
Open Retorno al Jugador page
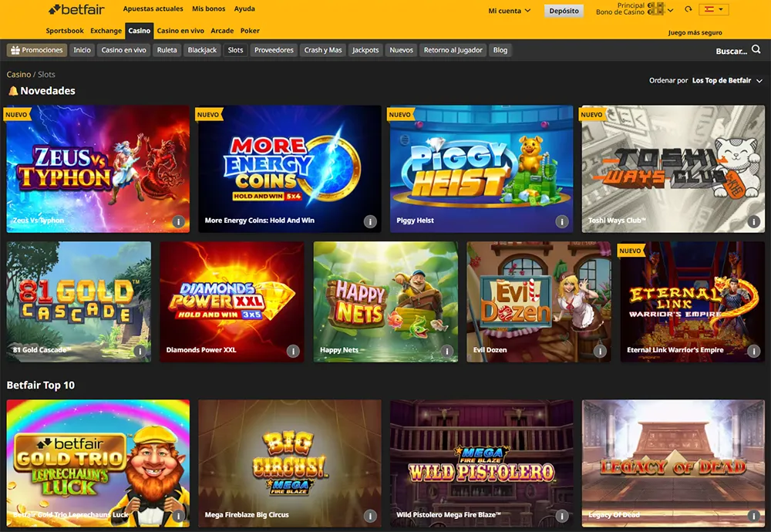tap(453, 50)
